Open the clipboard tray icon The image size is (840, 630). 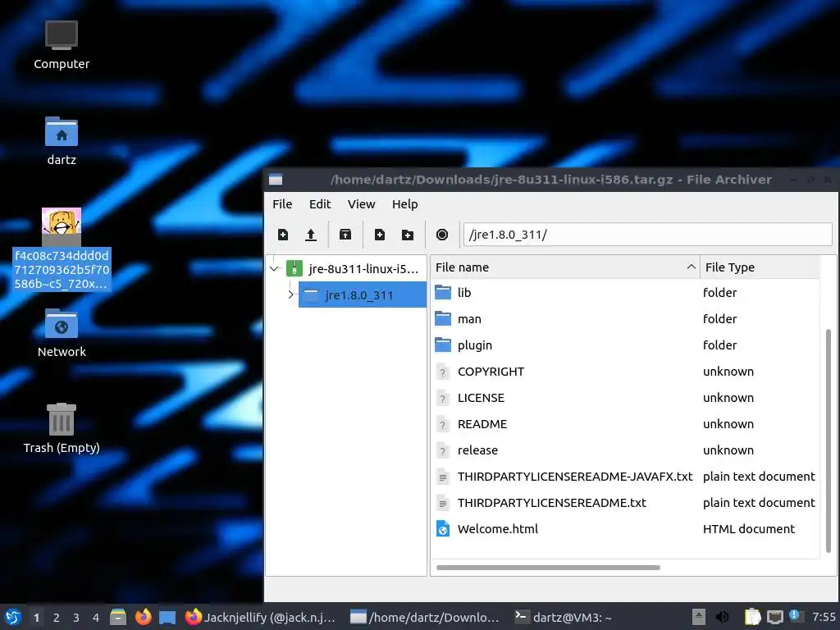click(x=752, y=617)
